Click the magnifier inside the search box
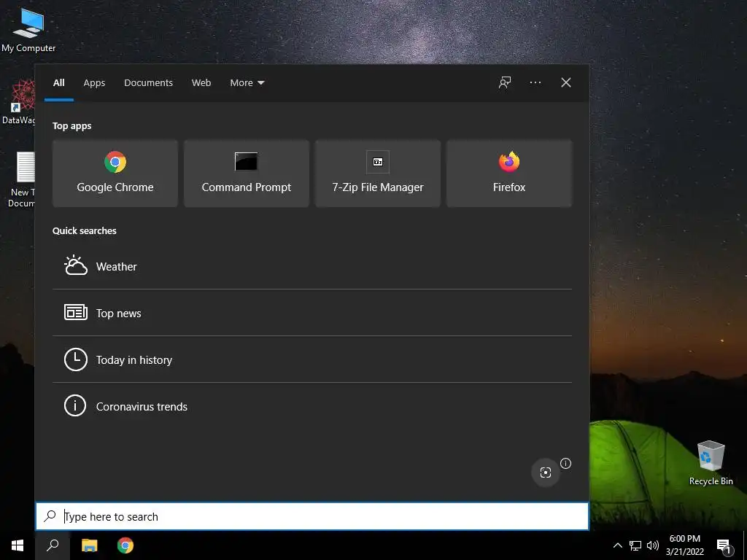This screenshot has height=560, width=747. [50, 516]
